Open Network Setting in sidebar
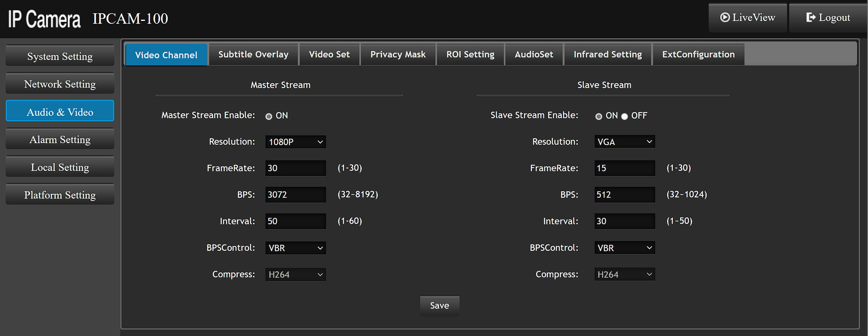This screenshot has height=336, width=868. pos(60,84)
